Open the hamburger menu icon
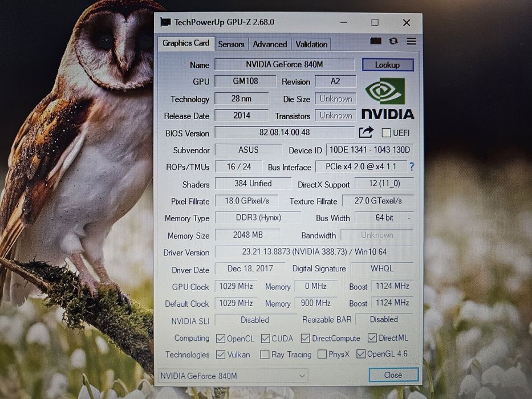532x399 pixels. 411,42
